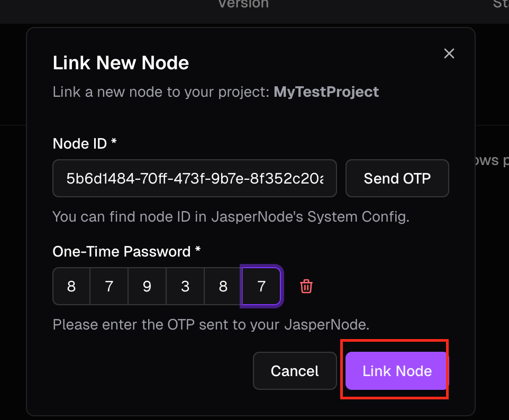The width and height of the screenshot is (509, 420).
Task: Click the Version column header
Action: [243, 4]
